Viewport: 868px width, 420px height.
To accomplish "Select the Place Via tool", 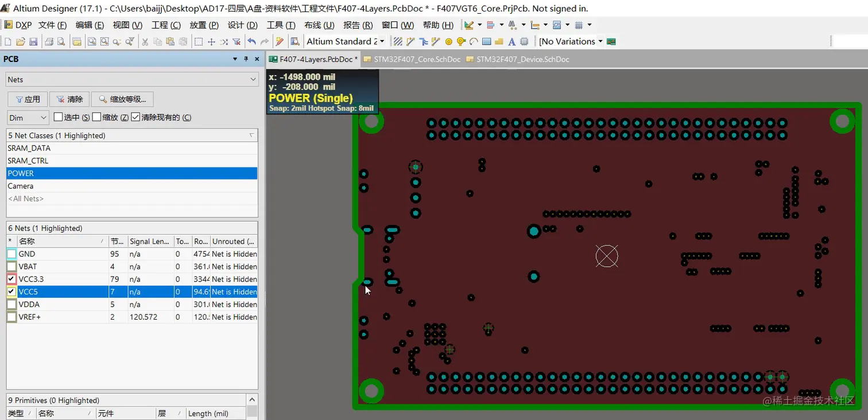I will click(x=461, y=41).
